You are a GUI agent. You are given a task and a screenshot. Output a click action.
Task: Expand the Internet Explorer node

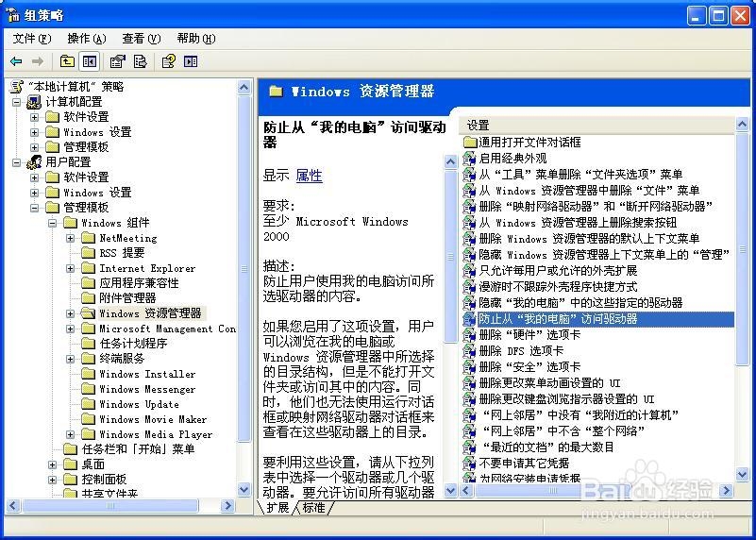(x=71, y=268)
